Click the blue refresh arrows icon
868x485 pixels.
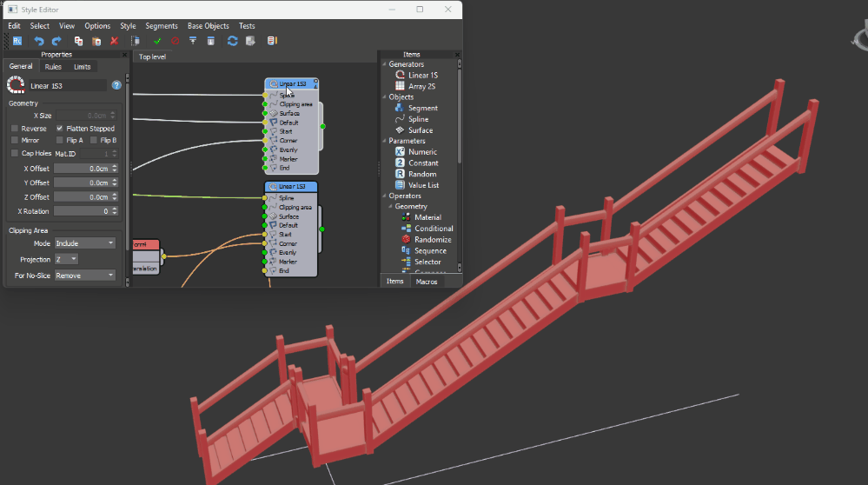point(232,41)
